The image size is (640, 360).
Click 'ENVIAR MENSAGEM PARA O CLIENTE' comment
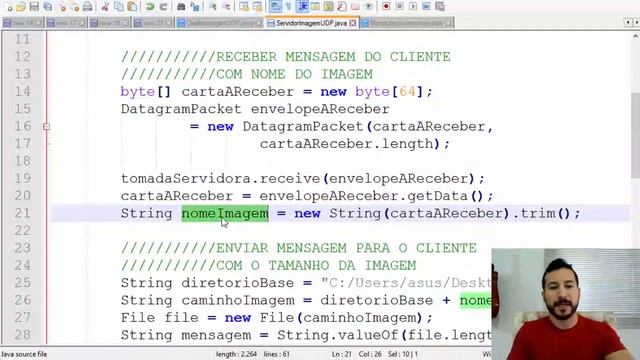346,248
